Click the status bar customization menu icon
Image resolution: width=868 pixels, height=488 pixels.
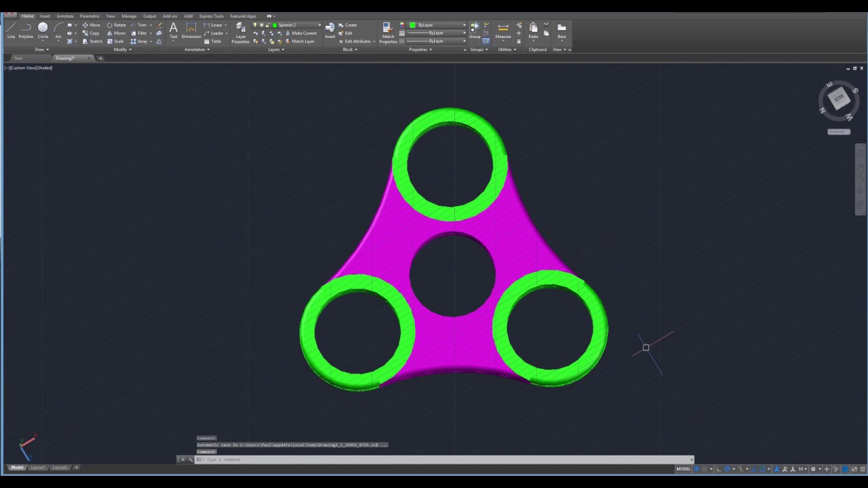[x=863, y=469]
